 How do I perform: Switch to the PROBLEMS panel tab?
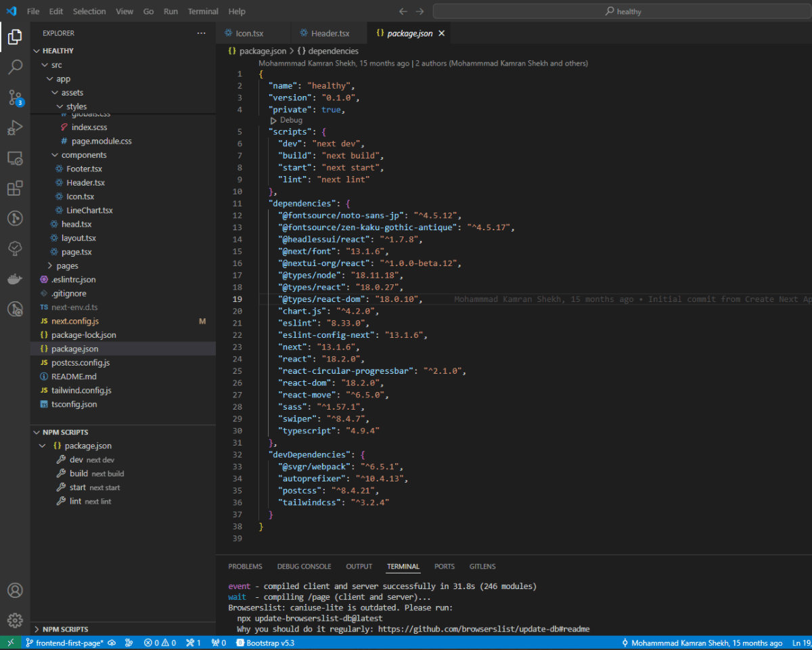point(245,567)
